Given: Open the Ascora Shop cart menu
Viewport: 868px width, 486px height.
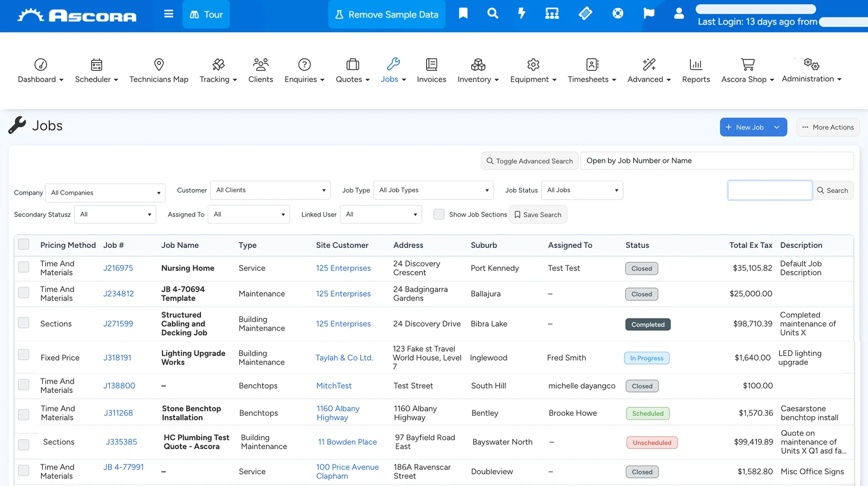Looking at the screenshot, I should [747, 71].
